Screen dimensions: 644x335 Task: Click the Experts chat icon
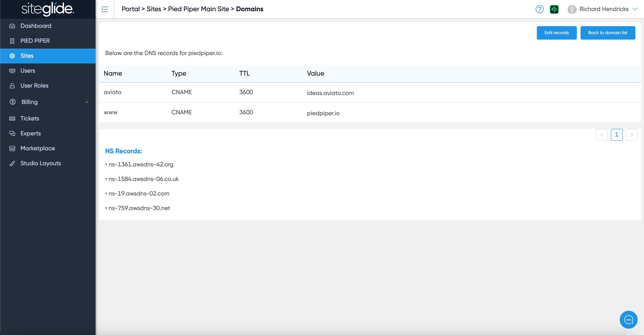[12, 134]
